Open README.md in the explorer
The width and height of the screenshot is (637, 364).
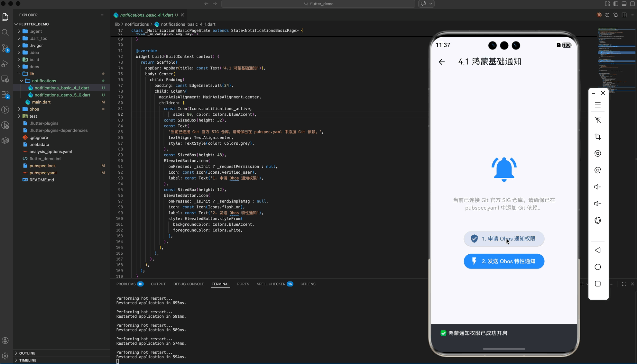(61, 180)
